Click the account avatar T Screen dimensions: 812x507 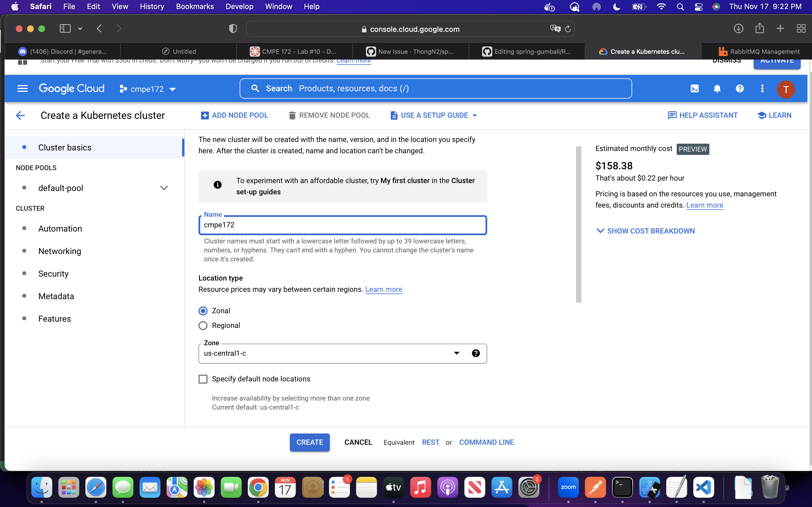click(x=785, y=89)
